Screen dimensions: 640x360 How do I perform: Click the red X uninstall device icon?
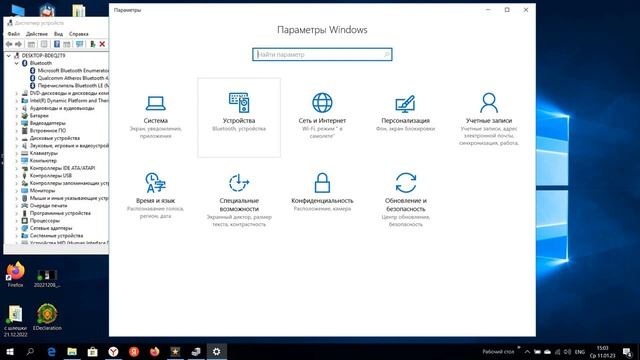102,44
